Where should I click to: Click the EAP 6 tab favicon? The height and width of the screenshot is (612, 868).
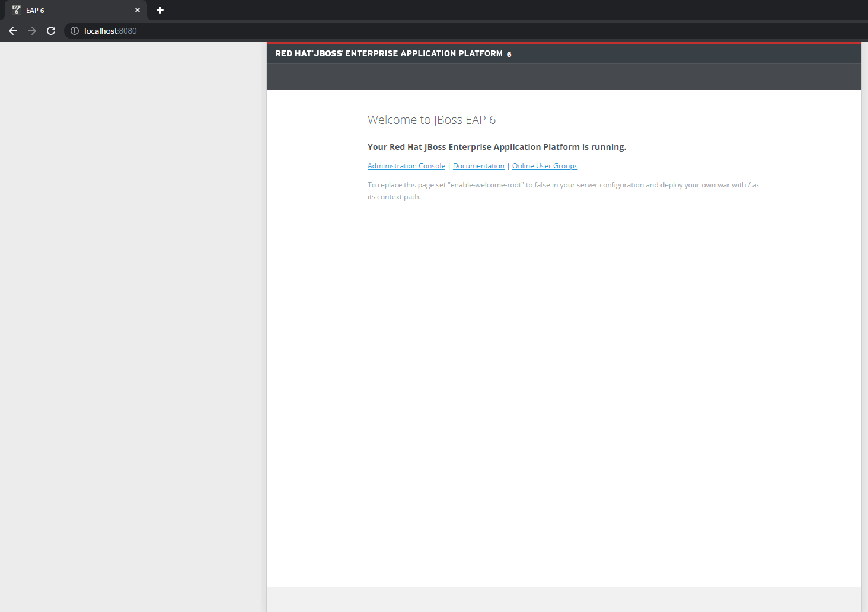click(17, 10)
